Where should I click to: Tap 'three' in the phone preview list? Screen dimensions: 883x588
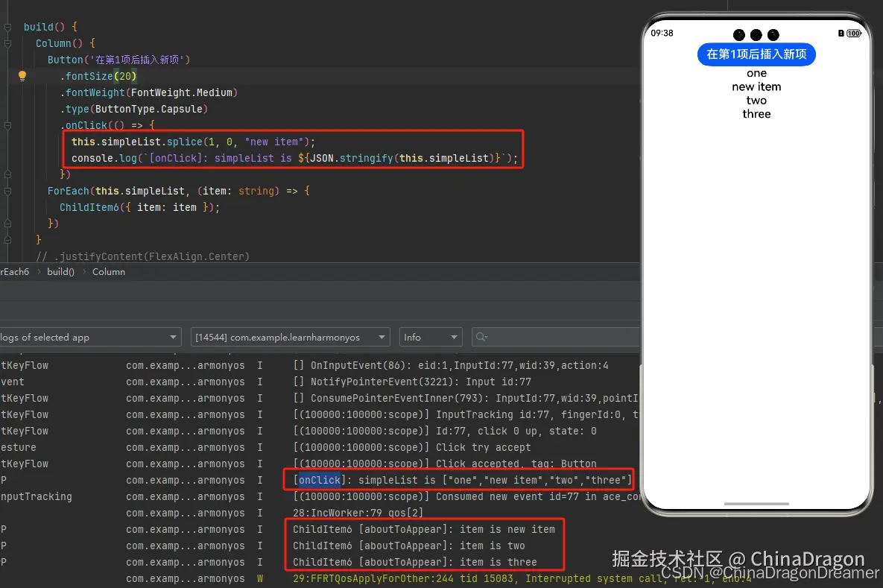coord(756,114)
